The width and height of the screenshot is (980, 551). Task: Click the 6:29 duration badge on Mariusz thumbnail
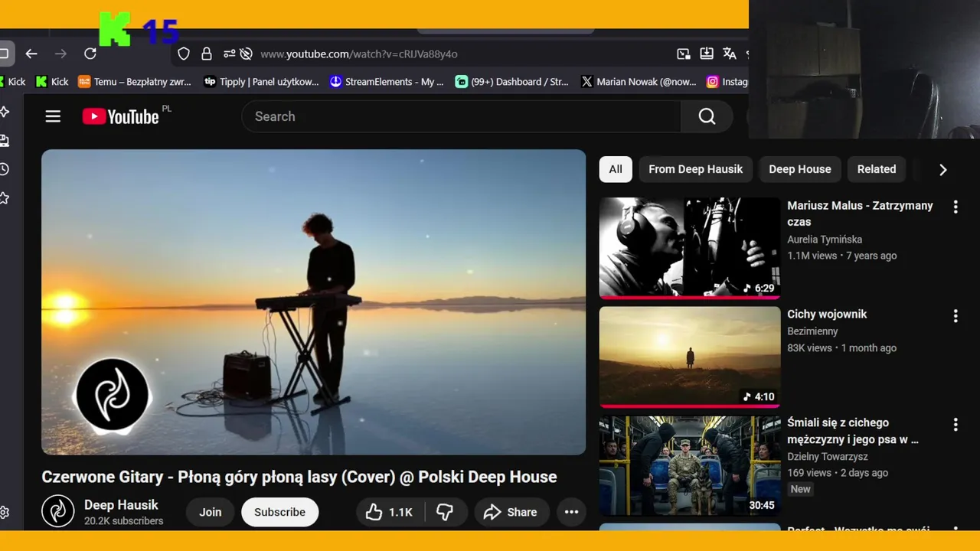(x=759, y=289)
